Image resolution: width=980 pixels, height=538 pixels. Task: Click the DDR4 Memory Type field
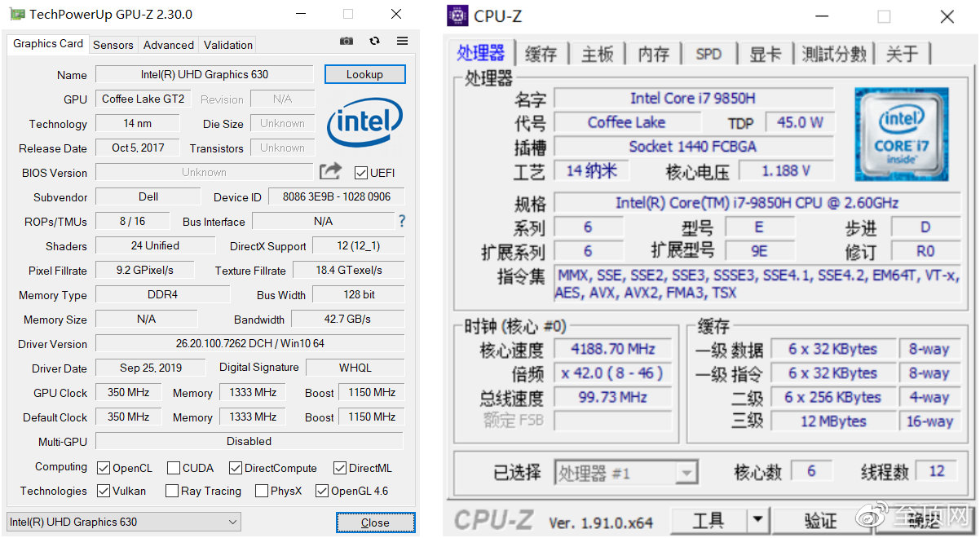[162, 294]
